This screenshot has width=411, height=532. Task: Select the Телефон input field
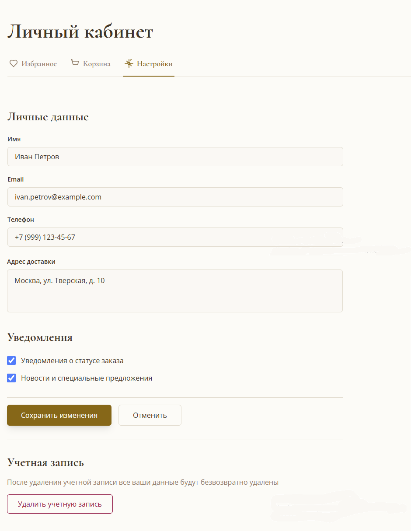click(x=175, y=237)
